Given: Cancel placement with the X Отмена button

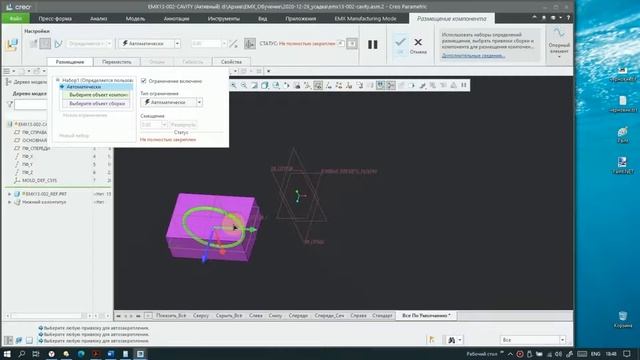Looking at the screenshot, I should click(418, 45).
